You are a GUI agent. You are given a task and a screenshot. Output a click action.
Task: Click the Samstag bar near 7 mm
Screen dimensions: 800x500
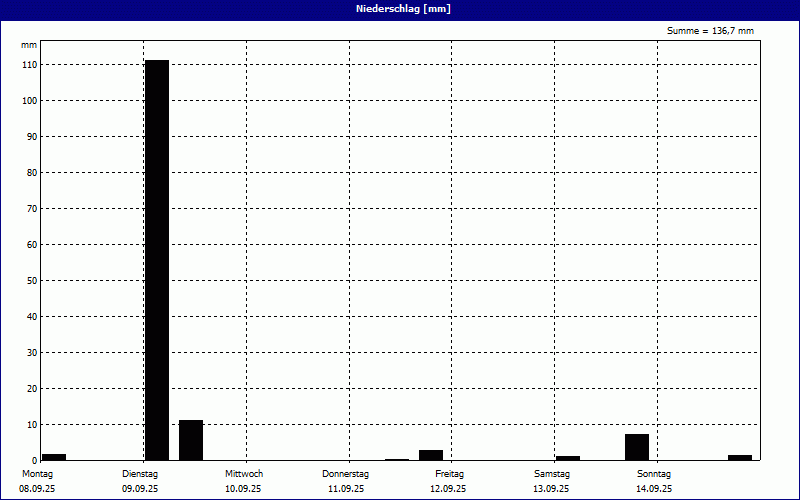tap(637, 447)
